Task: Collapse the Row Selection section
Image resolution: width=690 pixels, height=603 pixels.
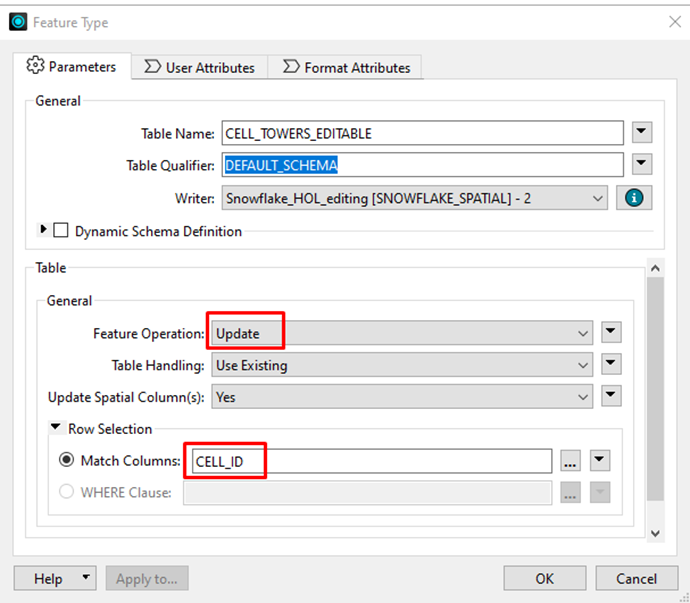Action: pos(56,429)
